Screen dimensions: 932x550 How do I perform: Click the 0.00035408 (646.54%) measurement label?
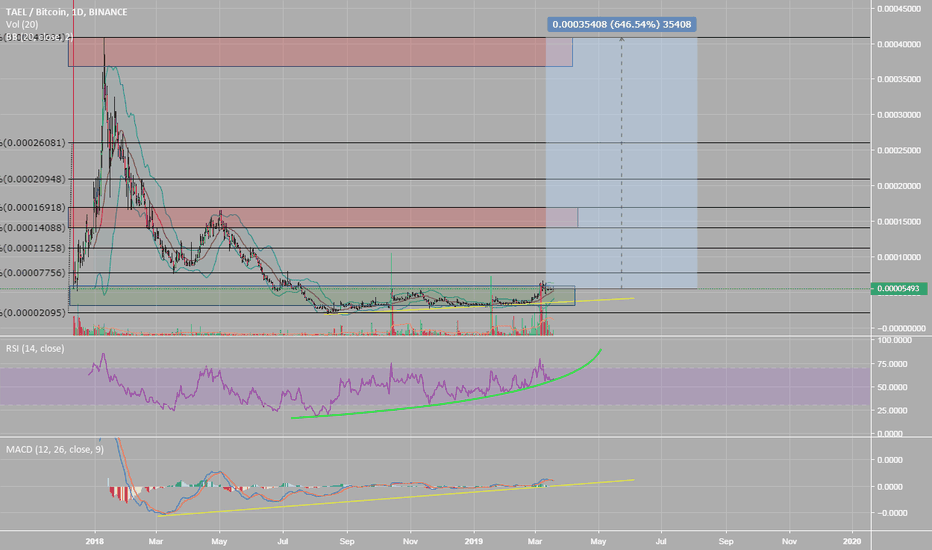pyautogui.click(x=622, y=24)
